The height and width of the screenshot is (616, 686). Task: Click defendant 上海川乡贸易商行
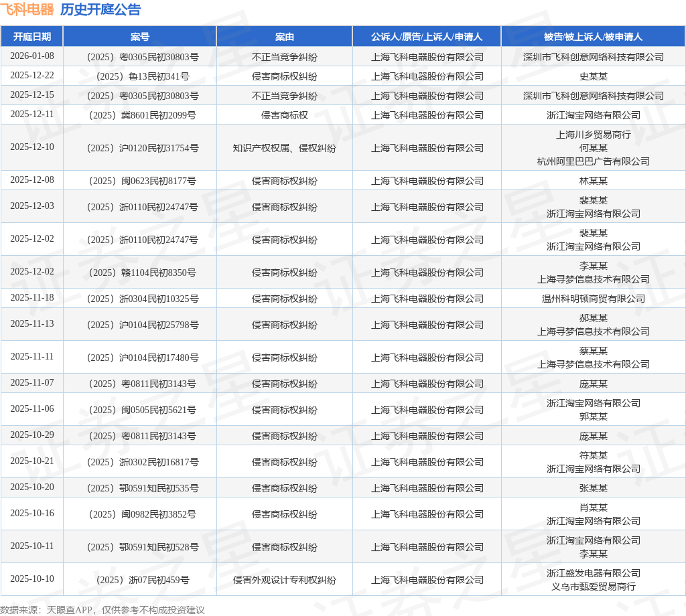point(594,135)
